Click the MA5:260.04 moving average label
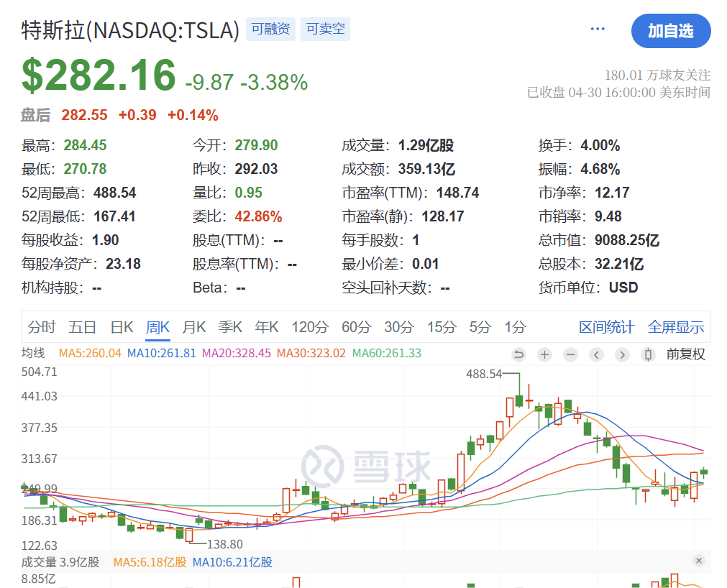 (x=90, y=353)
